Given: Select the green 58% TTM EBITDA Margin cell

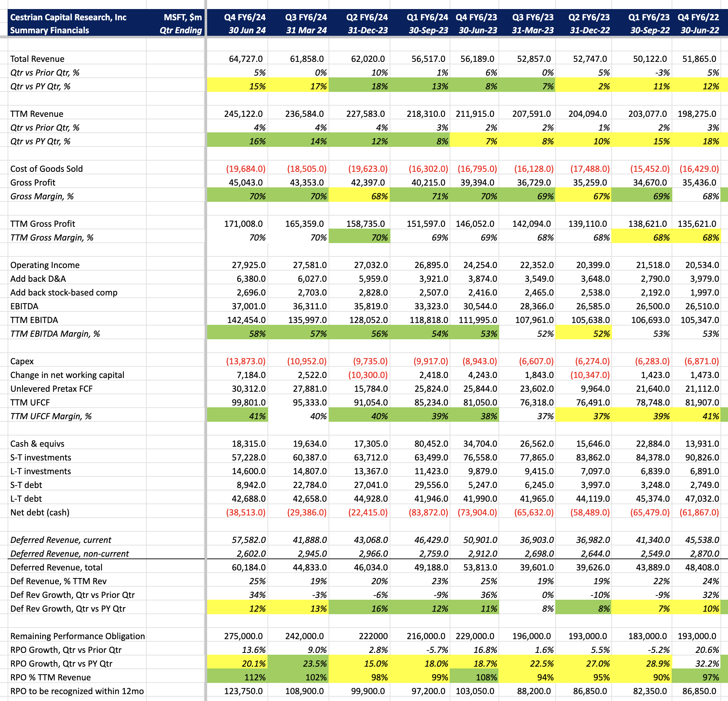Looking at the screenshot, I should click(257, 334).
